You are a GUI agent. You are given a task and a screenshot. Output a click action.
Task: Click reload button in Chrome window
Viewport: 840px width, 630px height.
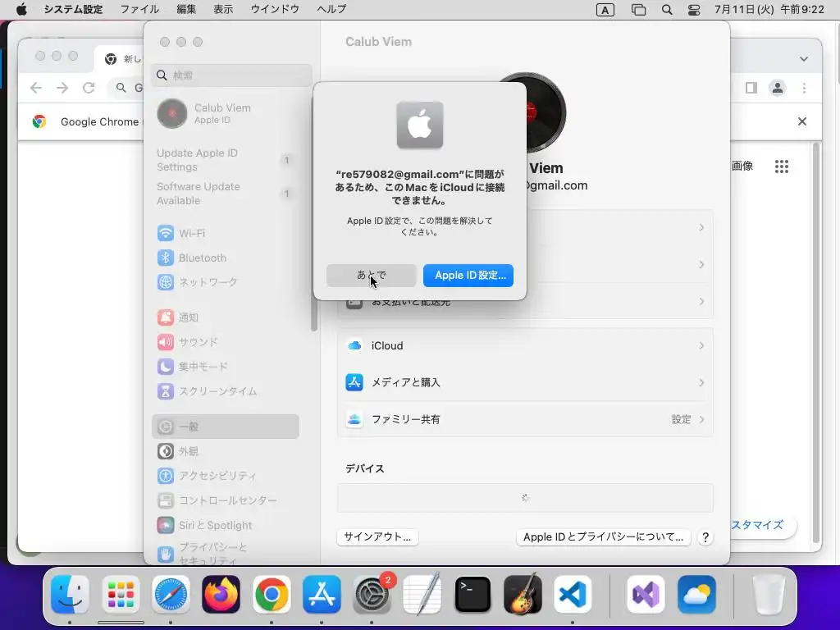(89, 88)
